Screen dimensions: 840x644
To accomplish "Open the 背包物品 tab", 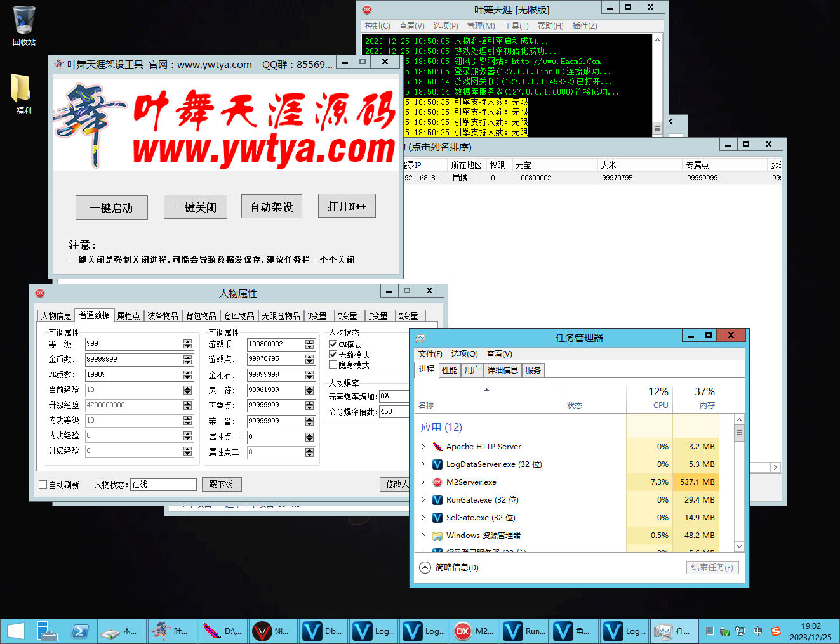I will (x=201, y=316).
